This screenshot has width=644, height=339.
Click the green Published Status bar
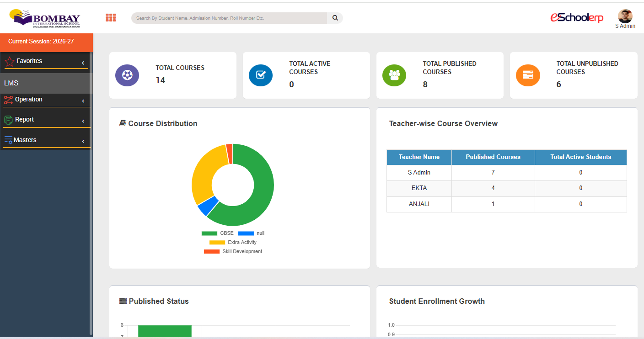165,331
